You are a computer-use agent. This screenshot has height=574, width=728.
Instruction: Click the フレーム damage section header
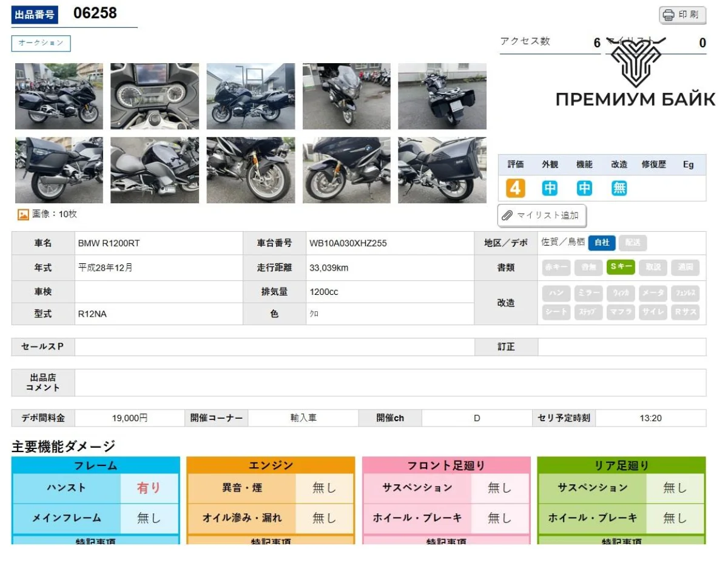tap(95, 465)
